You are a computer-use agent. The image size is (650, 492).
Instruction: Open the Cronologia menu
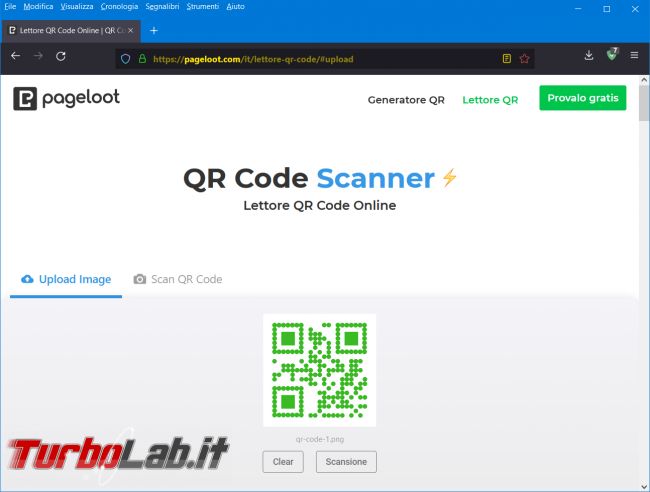[119, 6]
